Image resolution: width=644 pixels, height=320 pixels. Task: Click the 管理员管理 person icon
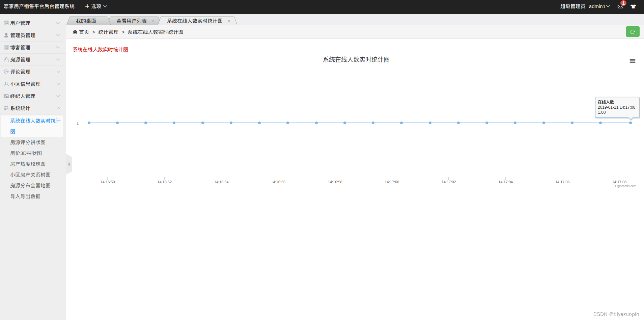pos(6,35)
